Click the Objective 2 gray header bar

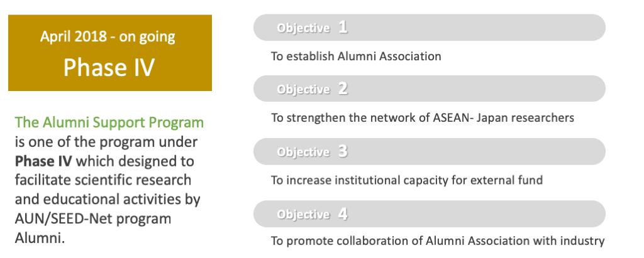pos(429,89)
